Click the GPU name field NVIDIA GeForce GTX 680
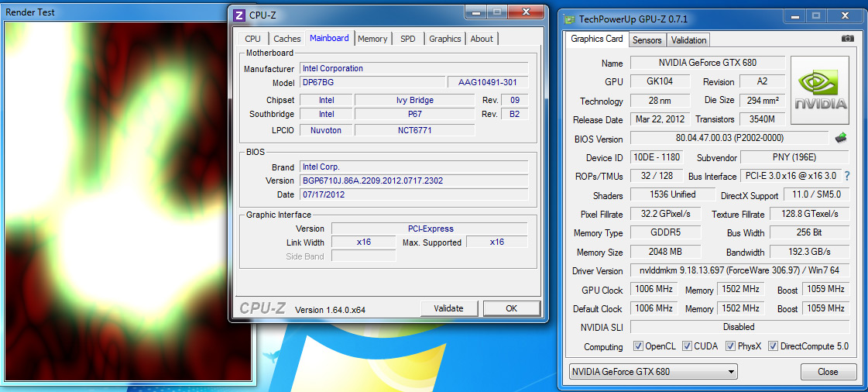 708,63
